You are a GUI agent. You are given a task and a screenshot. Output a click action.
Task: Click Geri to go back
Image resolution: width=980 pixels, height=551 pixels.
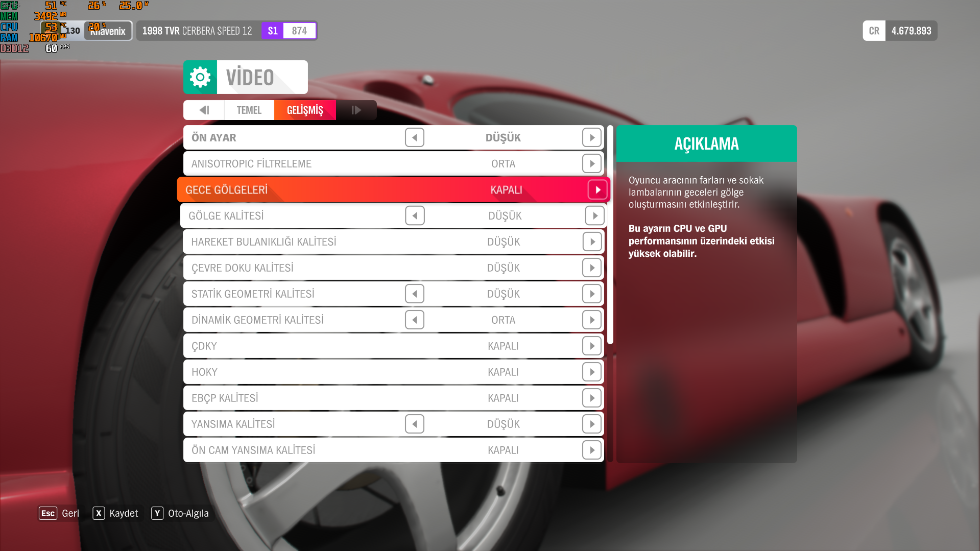[70, 513]
